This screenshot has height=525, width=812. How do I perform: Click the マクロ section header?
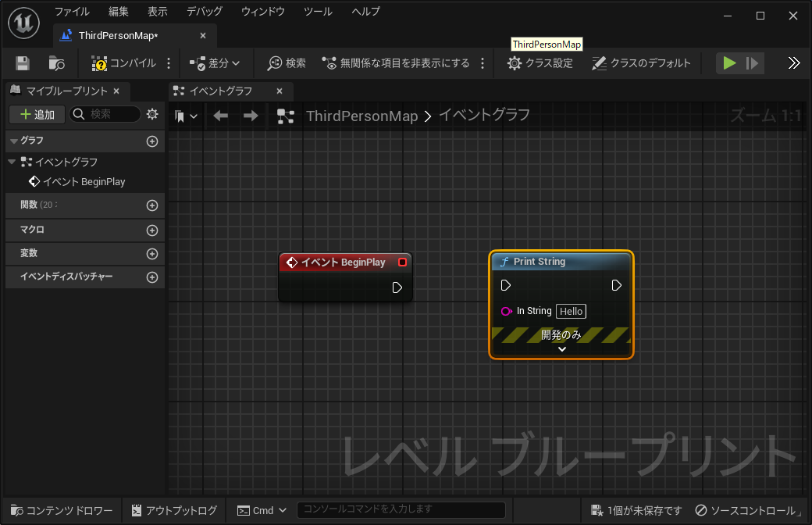coord(85,230)
